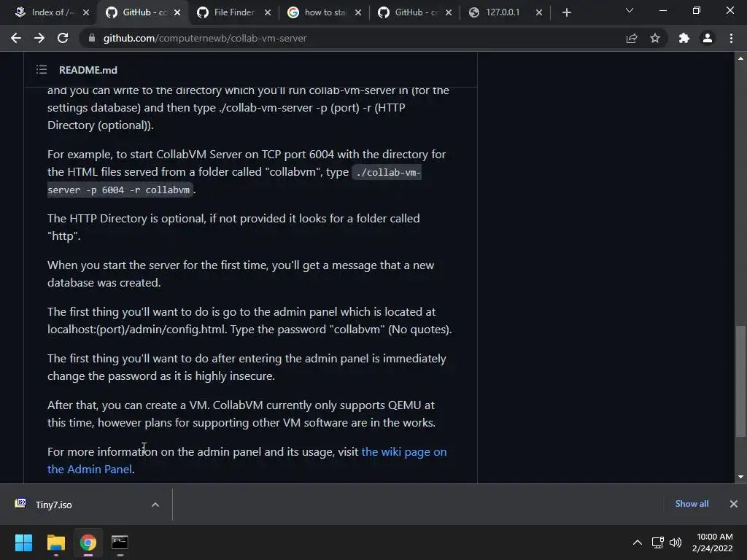Click the README.md heading
This screenshot has height=560, width=747.
click(88, 70)
